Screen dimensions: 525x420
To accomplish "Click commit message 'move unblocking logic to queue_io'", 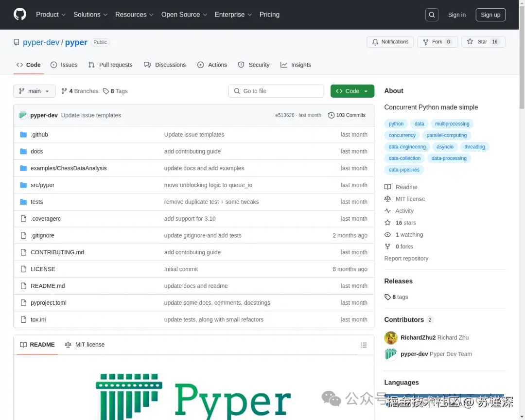I will [208, 185].
